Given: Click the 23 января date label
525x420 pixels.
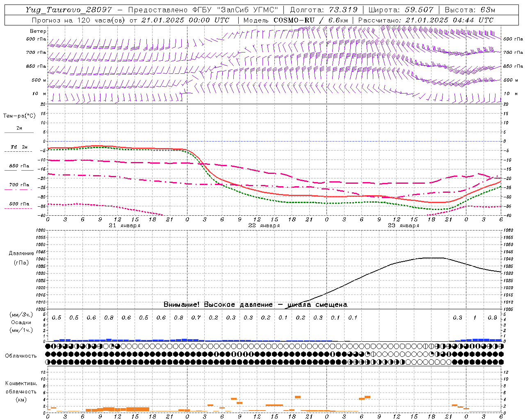Looking at the screenshot, I should click(403, 226).
